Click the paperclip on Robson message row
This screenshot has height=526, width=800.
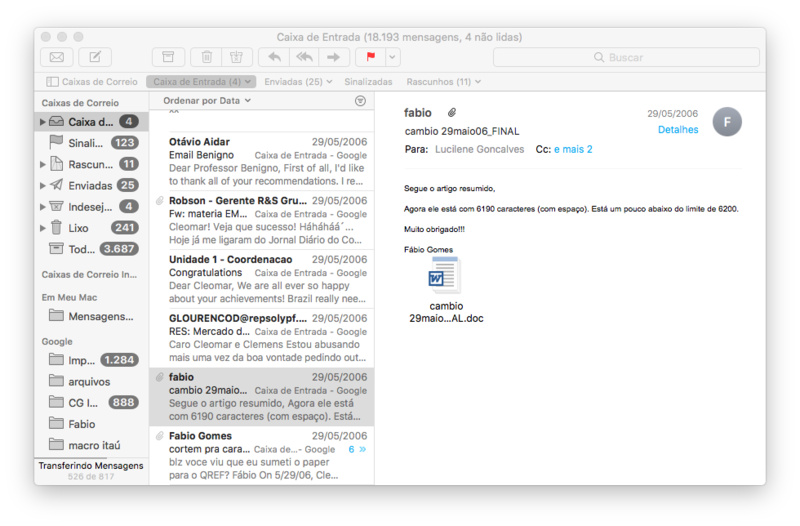coord(160,201)
